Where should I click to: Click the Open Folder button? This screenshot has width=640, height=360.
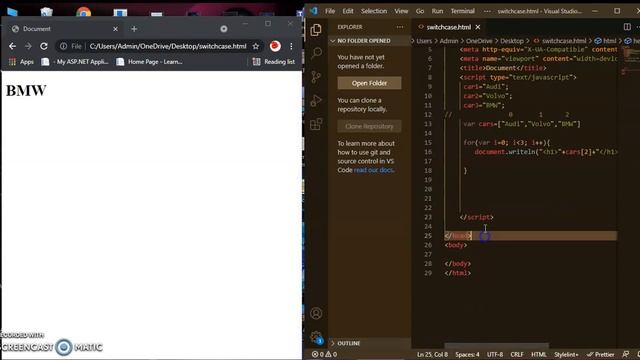coord(369,83)
